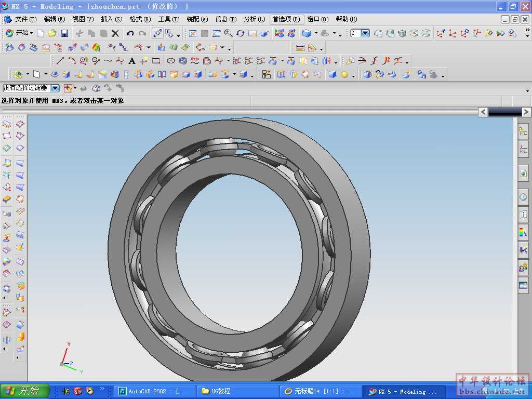Click the work layer number input field
The height and width of the screenshot is (399, 532).
pyautogui.click(x=355, y=33)
